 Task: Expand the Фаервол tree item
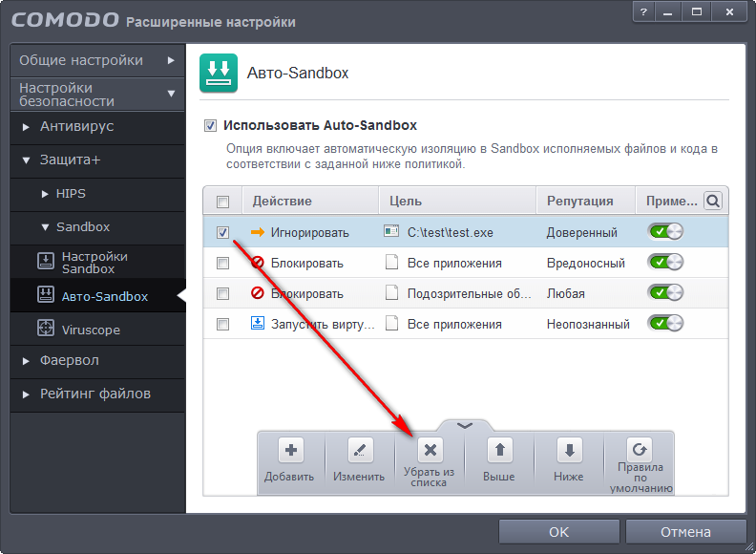26,361
